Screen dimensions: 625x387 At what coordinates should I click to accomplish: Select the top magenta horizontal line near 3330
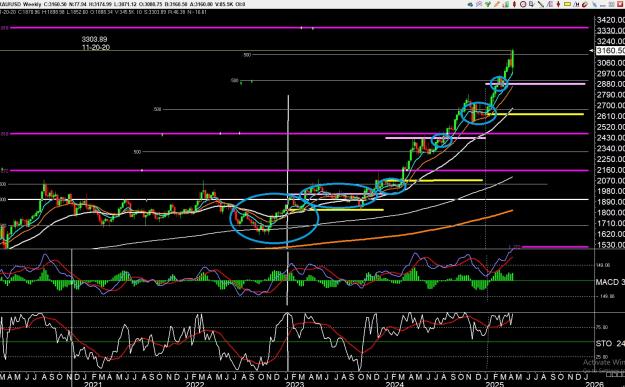(299, 28)
